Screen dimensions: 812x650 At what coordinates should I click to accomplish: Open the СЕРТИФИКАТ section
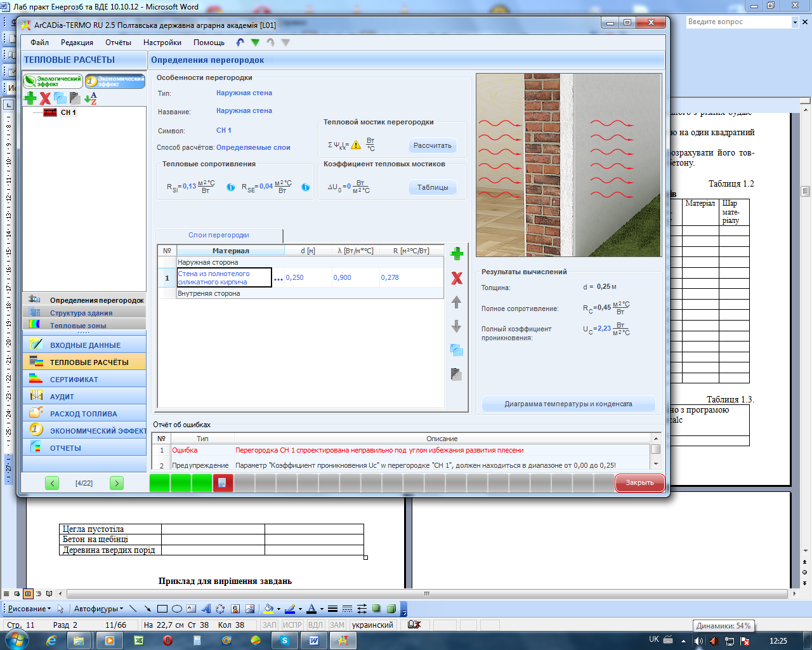(84, 379)
